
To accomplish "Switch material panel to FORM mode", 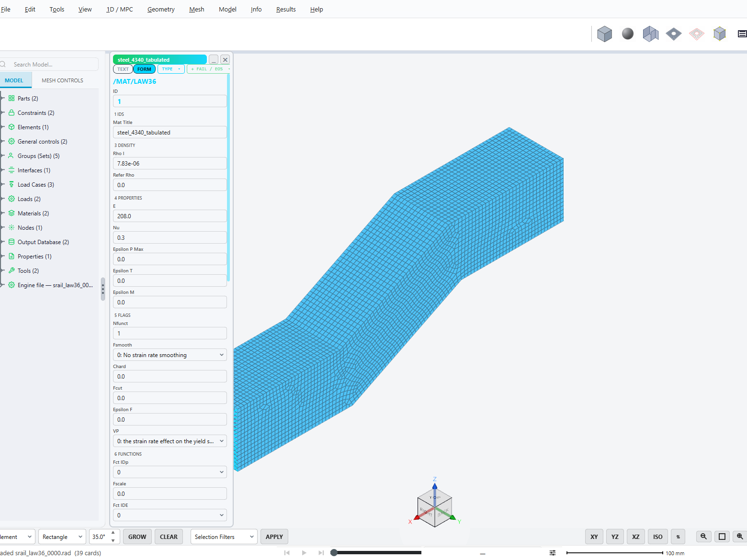I will [144, 69].
